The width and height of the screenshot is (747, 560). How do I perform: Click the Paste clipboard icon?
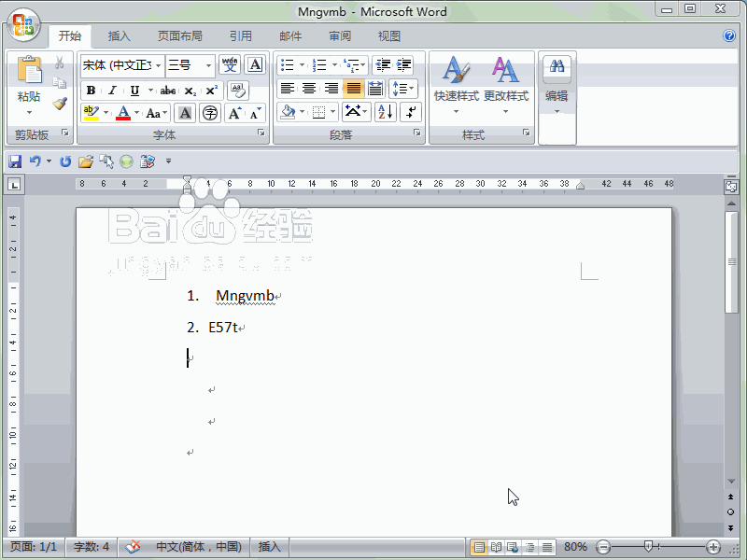click(30, 69)
